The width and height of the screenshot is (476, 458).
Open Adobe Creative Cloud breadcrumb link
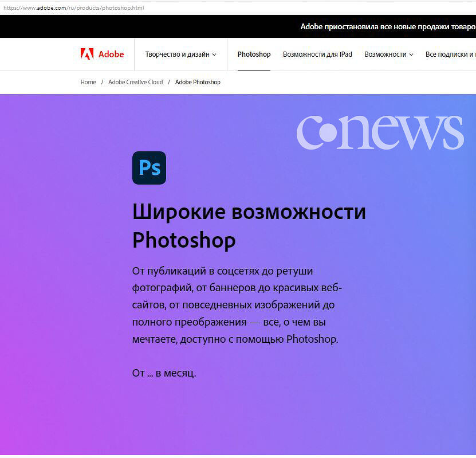pyautogui.click(x=135, y=82)
